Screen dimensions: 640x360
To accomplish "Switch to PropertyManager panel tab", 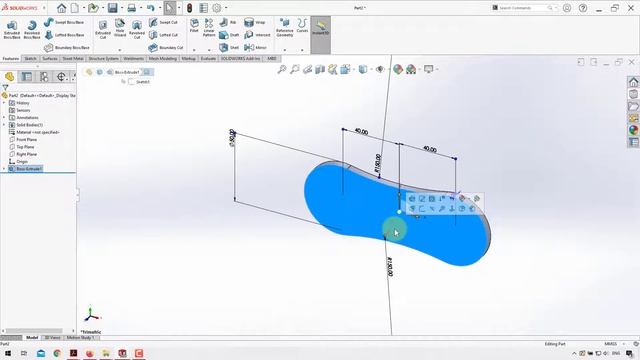I will pos(27,76).
